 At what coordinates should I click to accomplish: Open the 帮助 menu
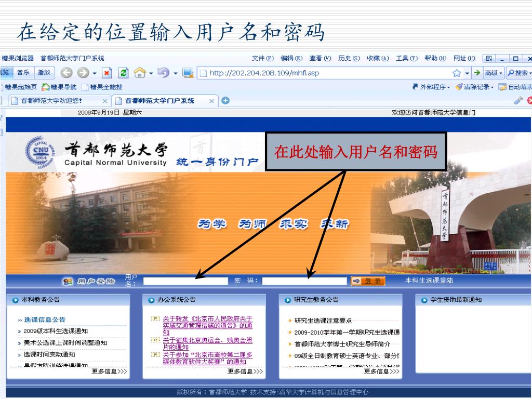(x=435, y=58)
